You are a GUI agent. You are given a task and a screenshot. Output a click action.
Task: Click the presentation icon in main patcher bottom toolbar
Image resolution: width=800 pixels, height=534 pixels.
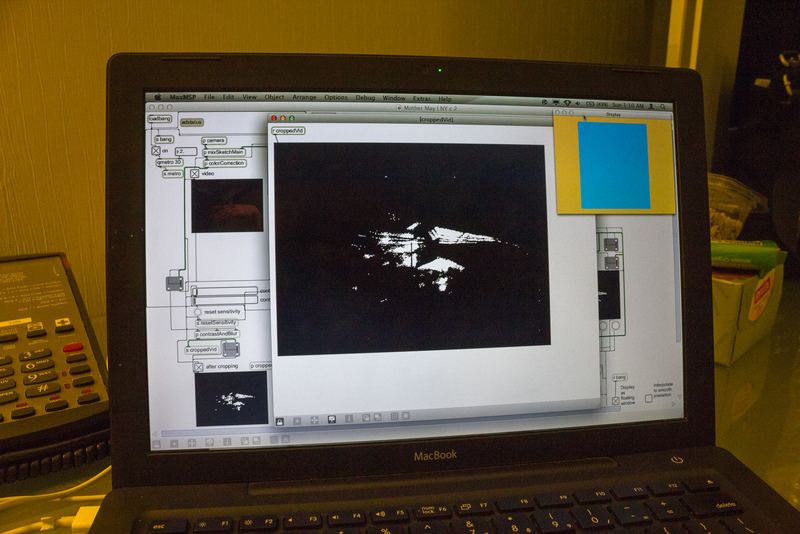[210, 443]
